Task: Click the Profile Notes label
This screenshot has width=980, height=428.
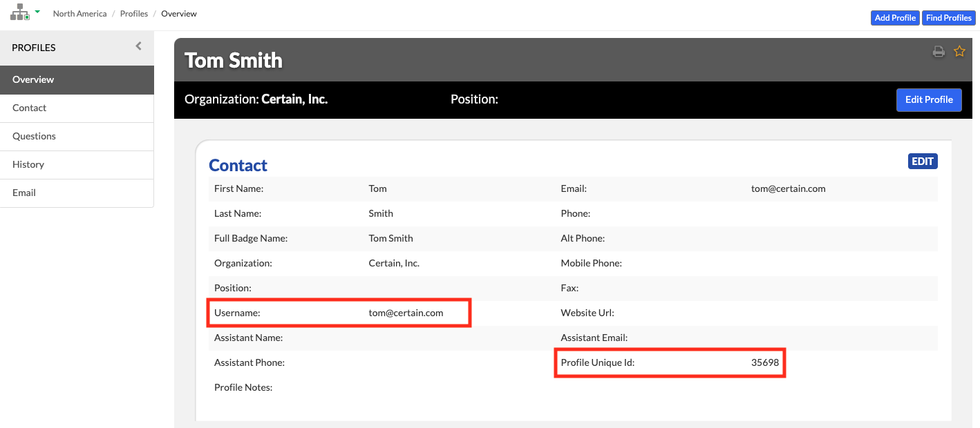Action: pyautogui.click(x=243, y=387)
